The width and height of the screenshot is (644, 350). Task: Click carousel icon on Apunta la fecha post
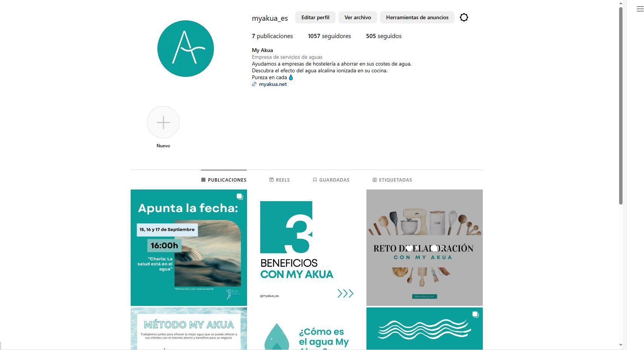[240, 196]
